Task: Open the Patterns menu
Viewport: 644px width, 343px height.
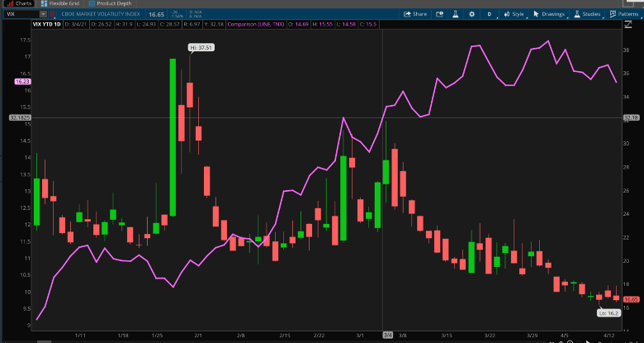Action: pyautogui.click(x=624, y=14)
